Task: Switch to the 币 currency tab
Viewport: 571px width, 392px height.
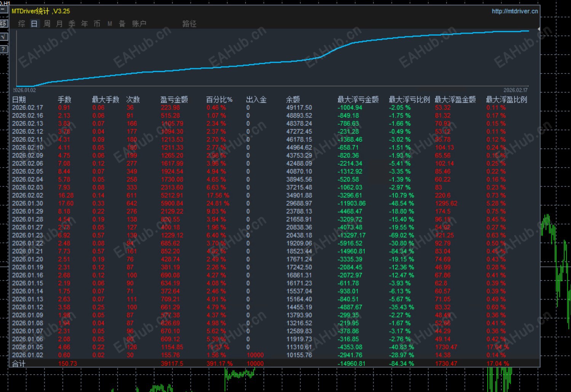Action: pos(97,24)
